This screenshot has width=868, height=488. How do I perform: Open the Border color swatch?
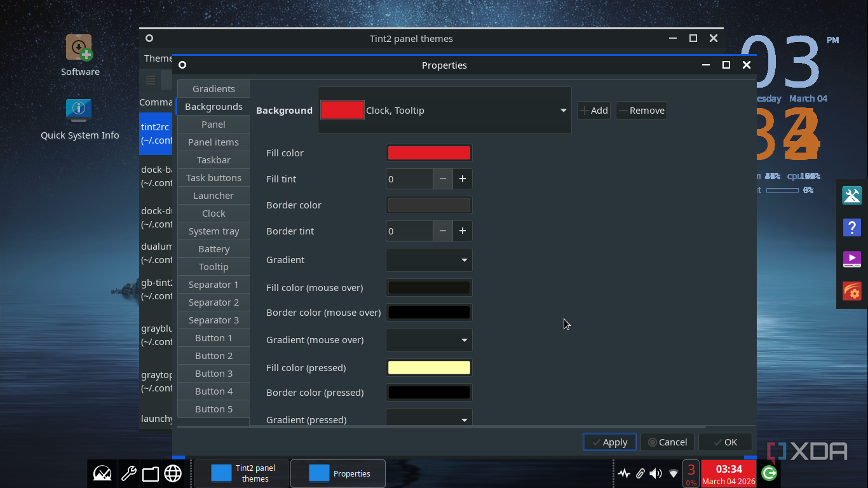click(x=429, y=205)
